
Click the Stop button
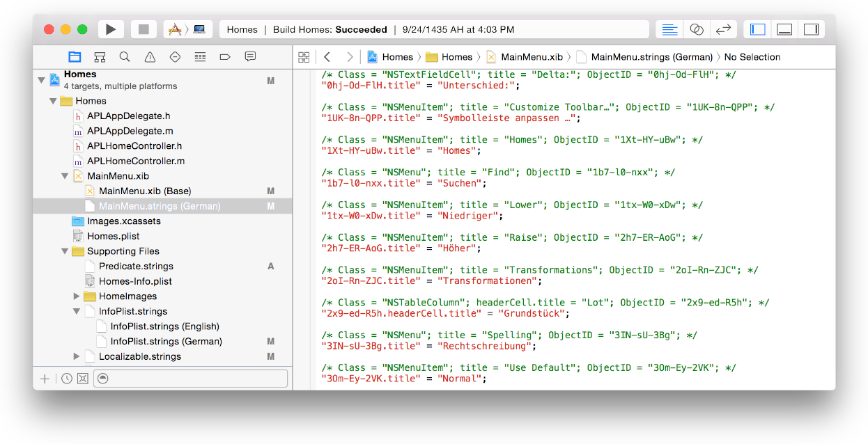pos(144,29)
